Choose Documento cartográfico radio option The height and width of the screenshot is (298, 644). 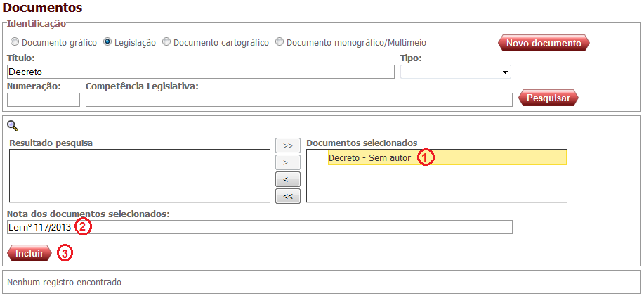click(166, 42)
